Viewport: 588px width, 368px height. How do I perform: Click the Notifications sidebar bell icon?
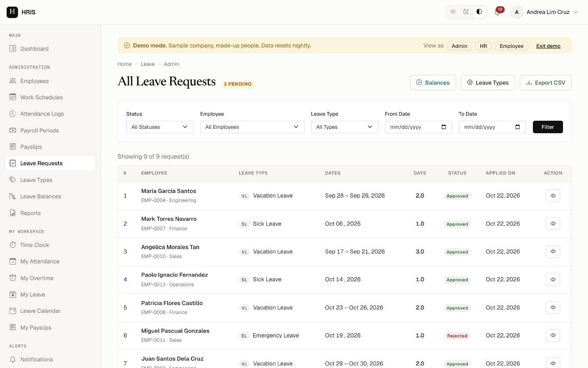click(x=13, y=359)
